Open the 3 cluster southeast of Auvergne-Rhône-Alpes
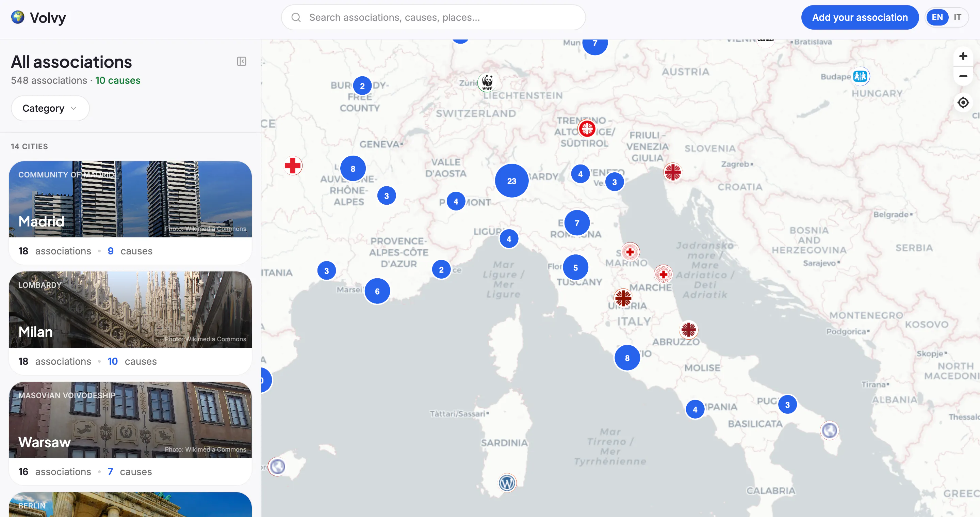980x517 pixels. (386, 196)
